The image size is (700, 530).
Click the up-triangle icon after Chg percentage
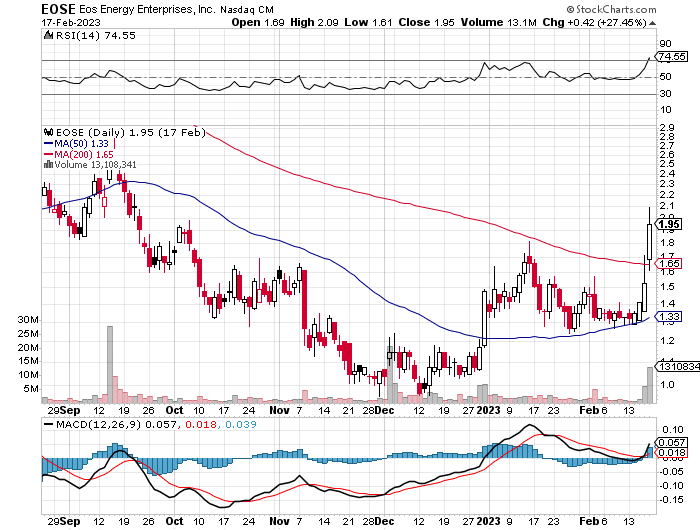(x=652, y=23)
